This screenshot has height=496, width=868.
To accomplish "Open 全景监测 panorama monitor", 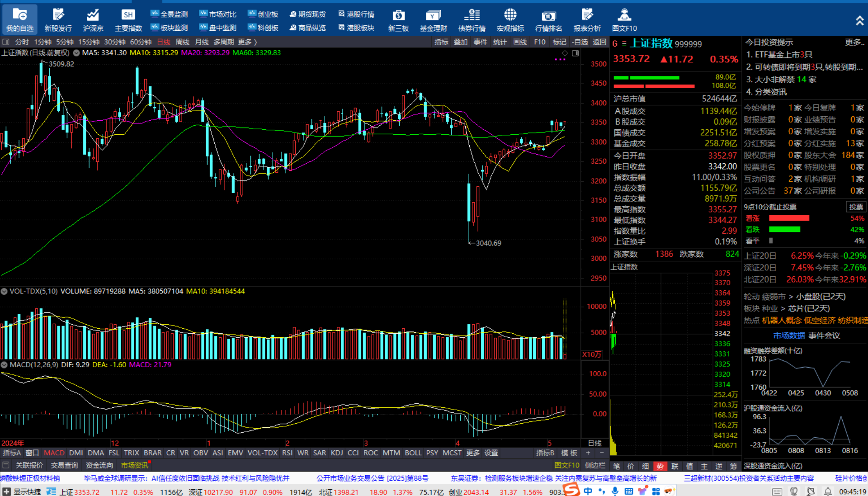I will pos(170,14).
